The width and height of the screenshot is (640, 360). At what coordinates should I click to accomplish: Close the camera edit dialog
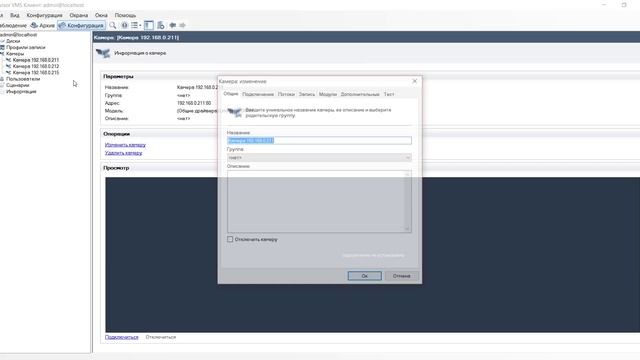tap(415, 81)
